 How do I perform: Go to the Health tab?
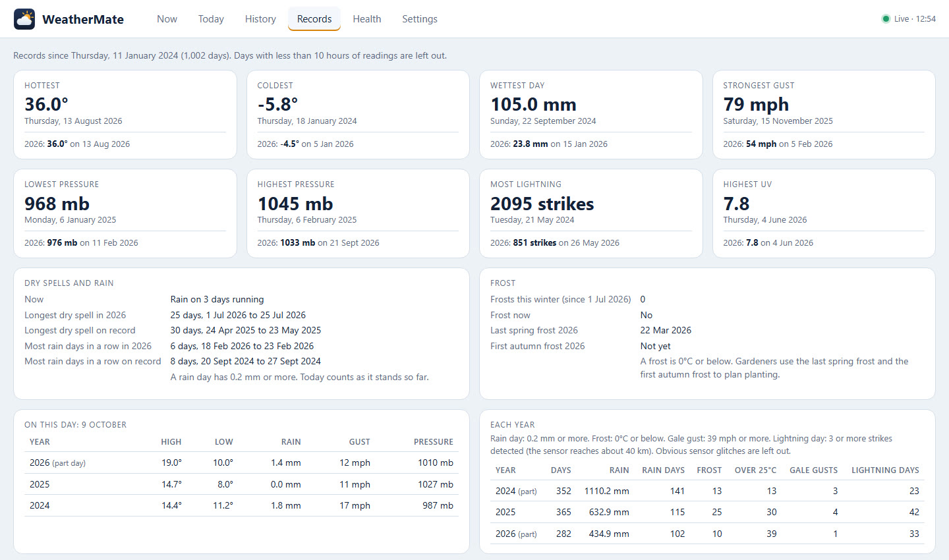click(x=367, y=19)
